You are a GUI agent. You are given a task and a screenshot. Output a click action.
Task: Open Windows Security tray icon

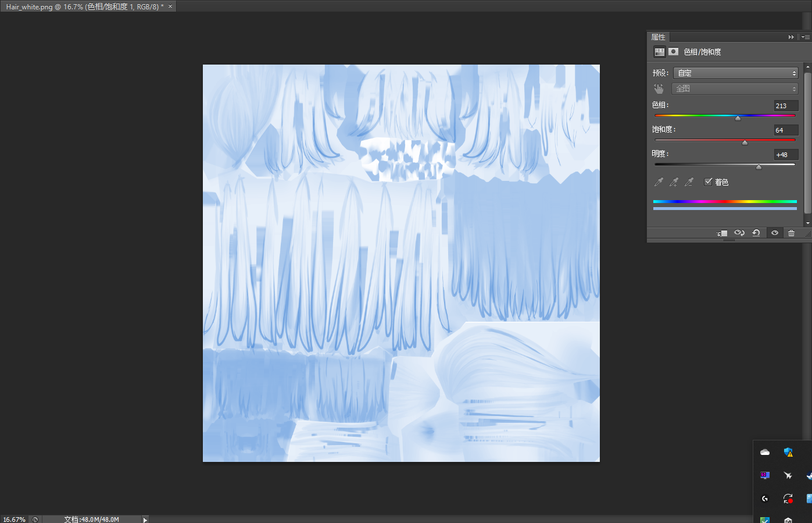[788, 452]
